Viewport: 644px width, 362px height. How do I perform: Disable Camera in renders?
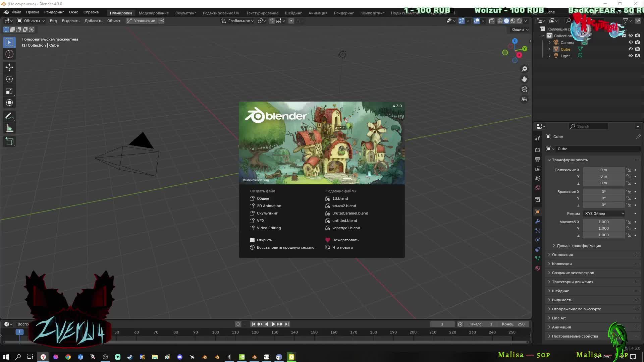pyautogui.click(x=638, y=42)
